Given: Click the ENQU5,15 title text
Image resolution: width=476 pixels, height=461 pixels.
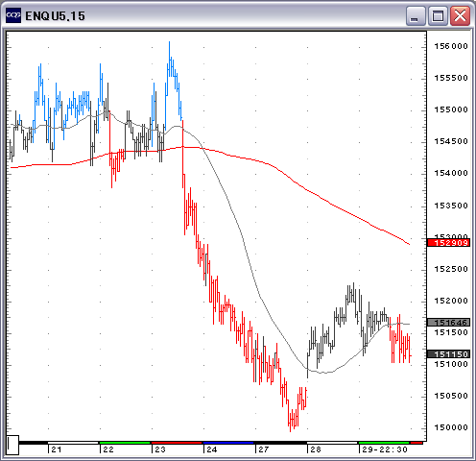Looking at the screenshot, I should click(x=55, y=16).
